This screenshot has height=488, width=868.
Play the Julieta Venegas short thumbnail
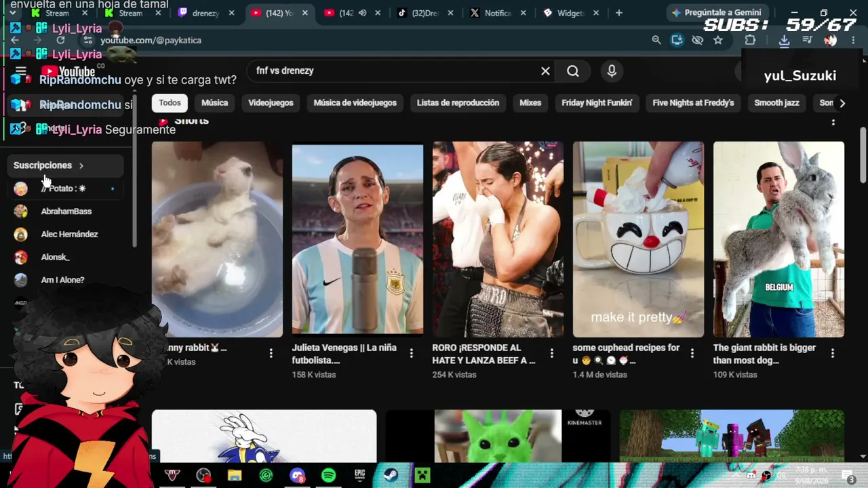pos(357,239)
